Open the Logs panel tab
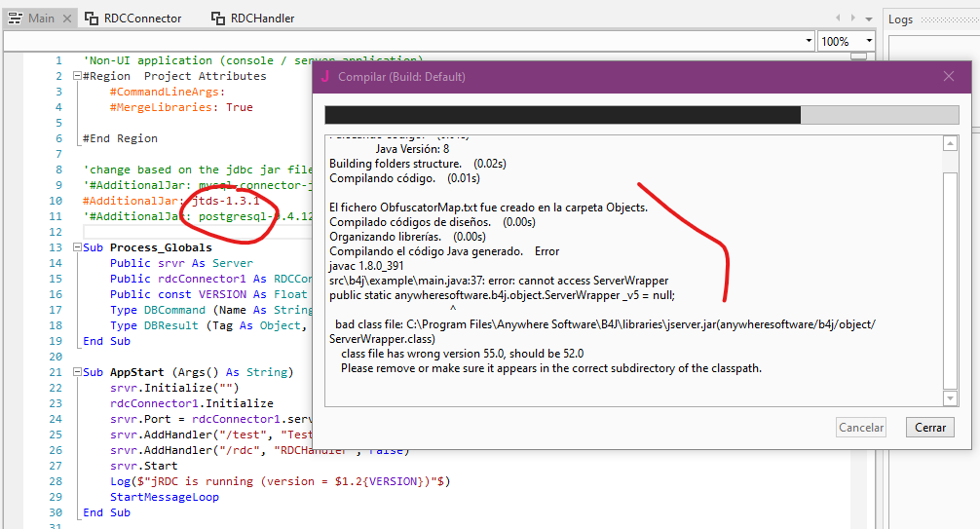Viewport: 980px width, 529px height. click(x=900, y=19)
